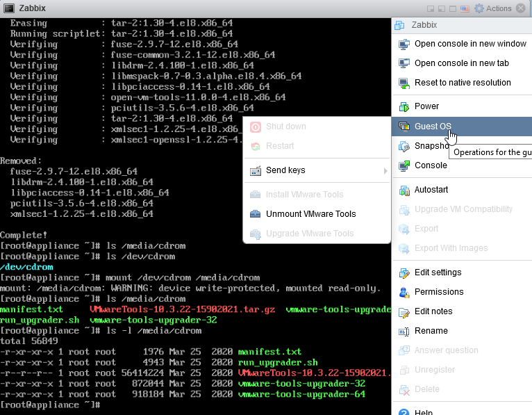Click the Guest OS icon

tap(404, 127)
